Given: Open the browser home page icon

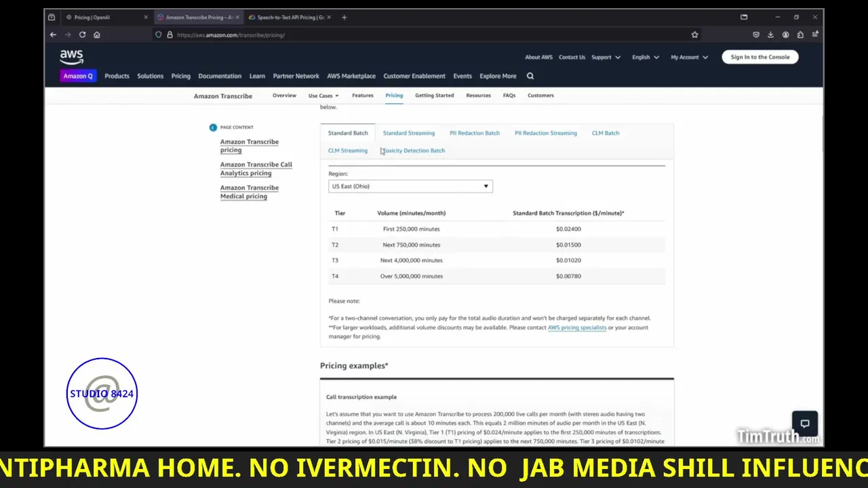Looking at the screenshot, I should tap(97, 35).
